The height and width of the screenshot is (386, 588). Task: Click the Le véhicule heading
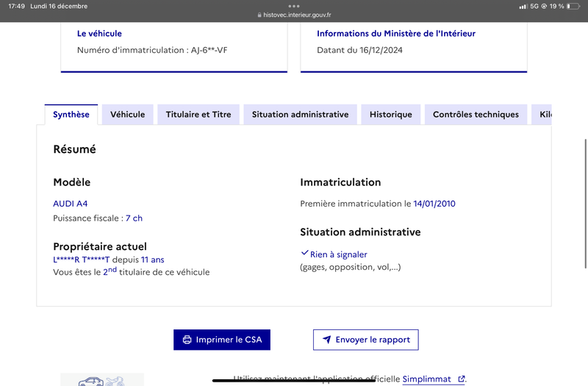click(x=99, y=33)
